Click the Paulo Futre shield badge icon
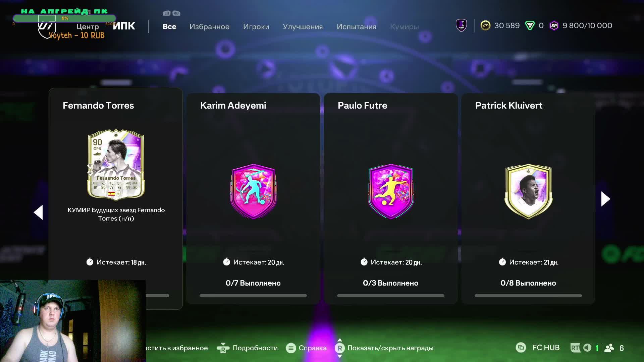Image resolution: width=644 pixels, height=362 pixels. click(x=391, y=191)
